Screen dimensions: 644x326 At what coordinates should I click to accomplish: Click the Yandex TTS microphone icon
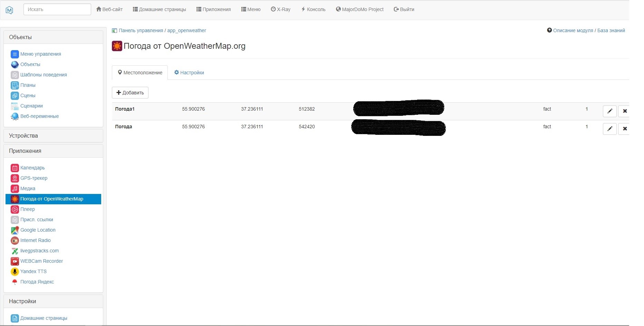click(x=15, y=272)
